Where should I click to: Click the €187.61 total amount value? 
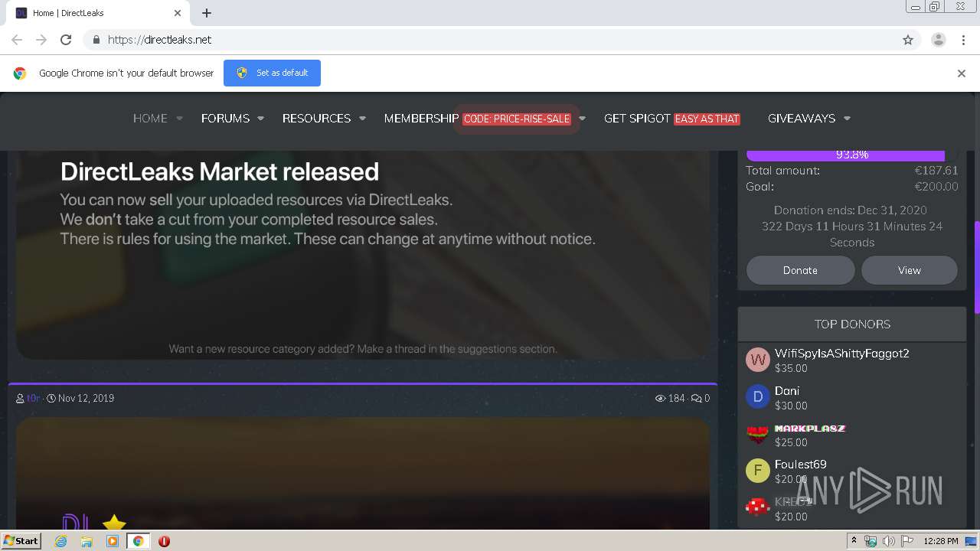coord(936,171)
